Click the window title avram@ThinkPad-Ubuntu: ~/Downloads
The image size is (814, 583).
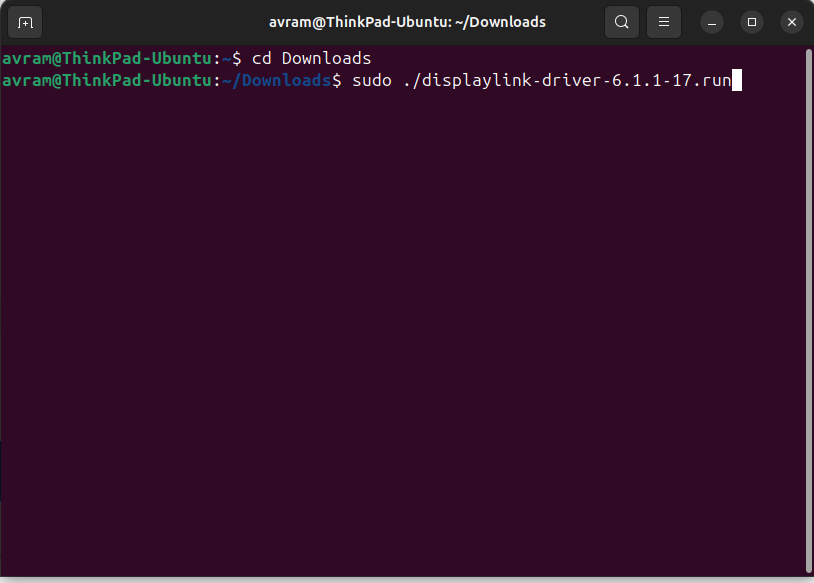(407, 22)
